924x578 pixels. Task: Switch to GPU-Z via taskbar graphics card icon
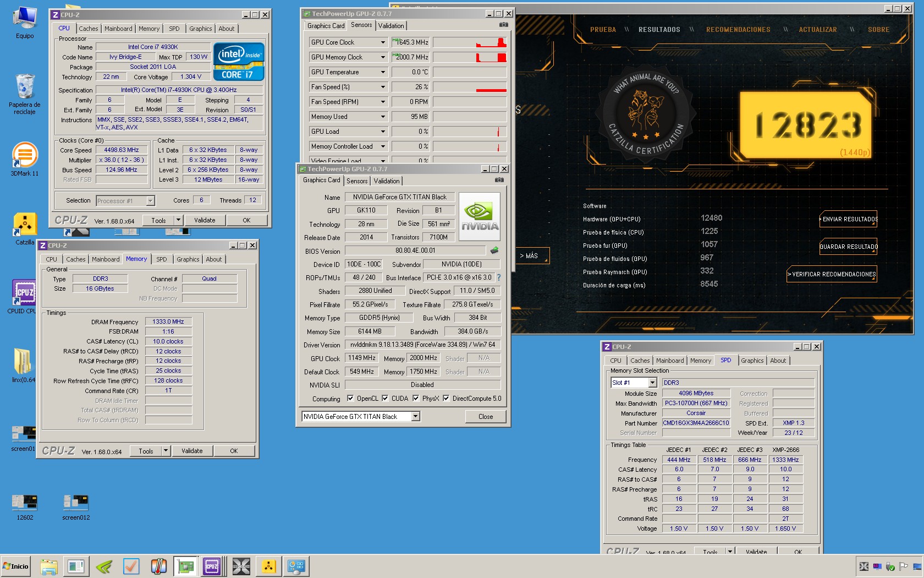(186, 566)
